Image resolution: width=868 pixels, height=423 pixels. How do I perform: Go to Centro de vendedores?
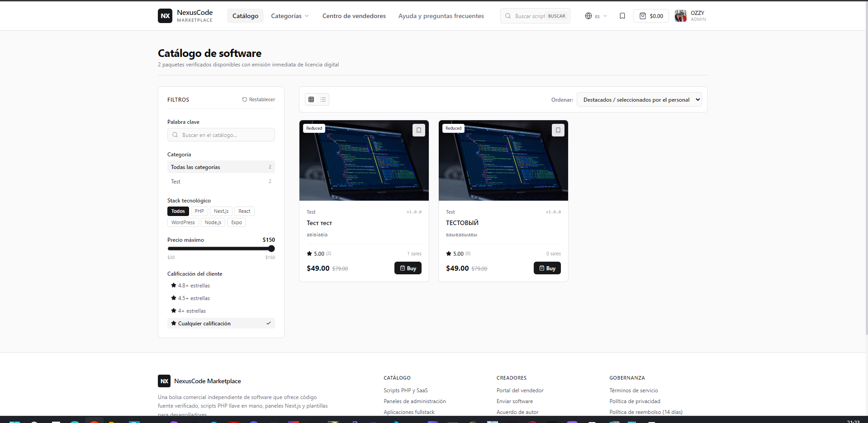354,16
